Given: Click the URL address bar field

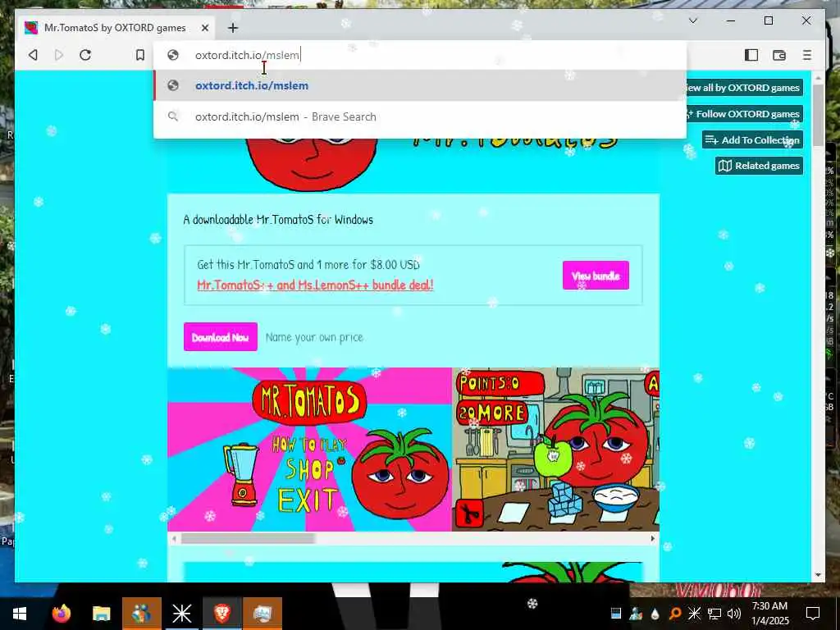Looking at the screenshot, I should point(419,55).
